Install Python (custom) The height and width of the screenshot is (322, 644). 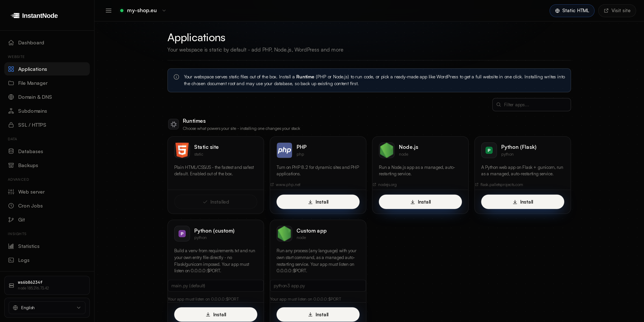pos(216,314)
